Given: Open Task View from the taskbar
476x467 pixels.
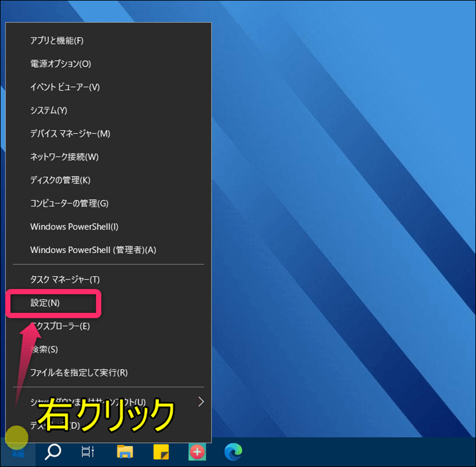Looking at the screenshot, I should point(88,452).
